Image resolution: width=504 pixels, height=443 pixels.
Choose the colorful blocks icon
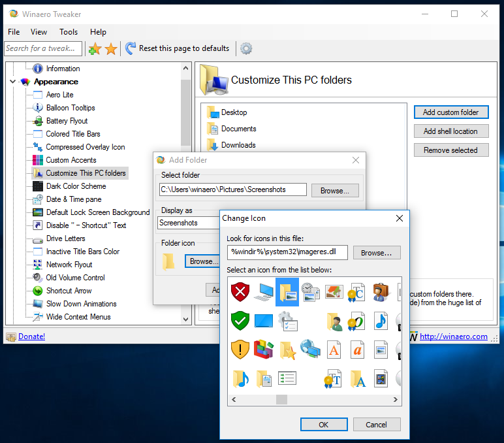tap(264, 350)
